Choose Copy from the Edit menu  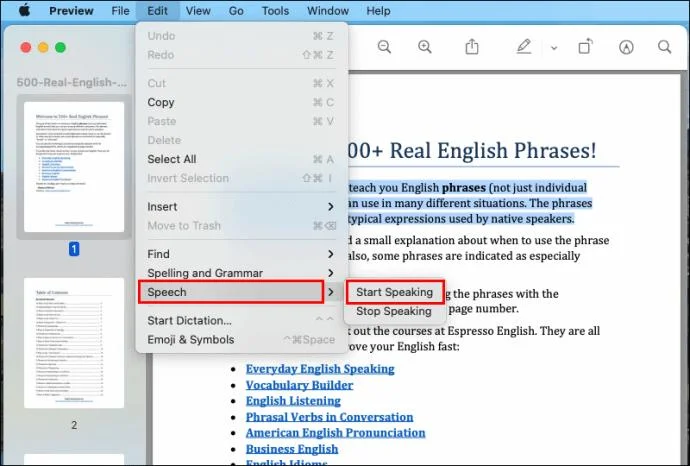pos(241,102)
